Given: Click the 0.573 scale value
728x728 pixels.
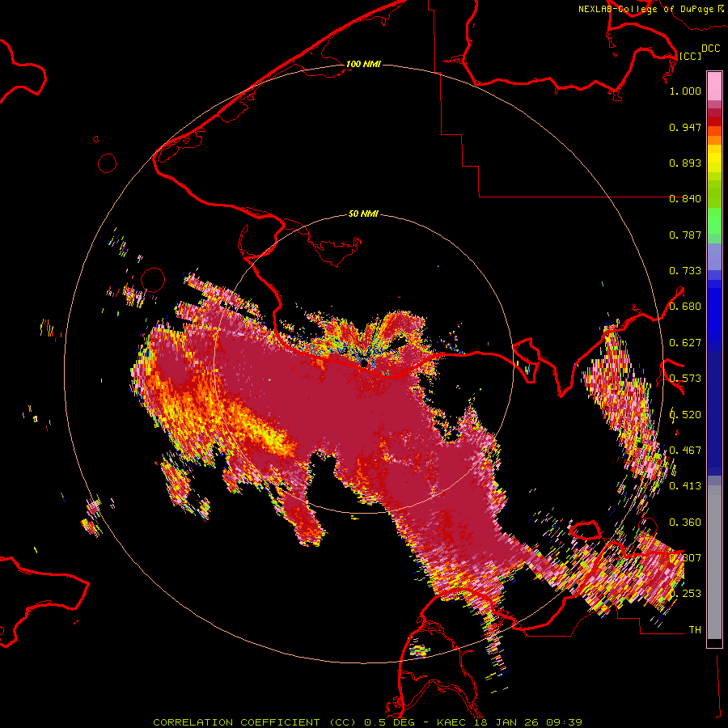Looking at the screenshot, I should [685, 379].
